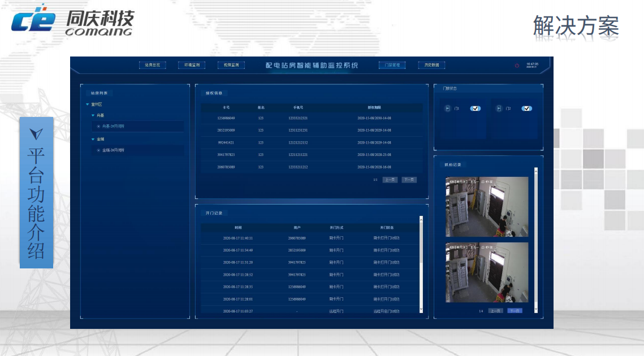
Task: Open the first snapshot thumbnail
Action: pyautogui.click(x=487, y=207)
